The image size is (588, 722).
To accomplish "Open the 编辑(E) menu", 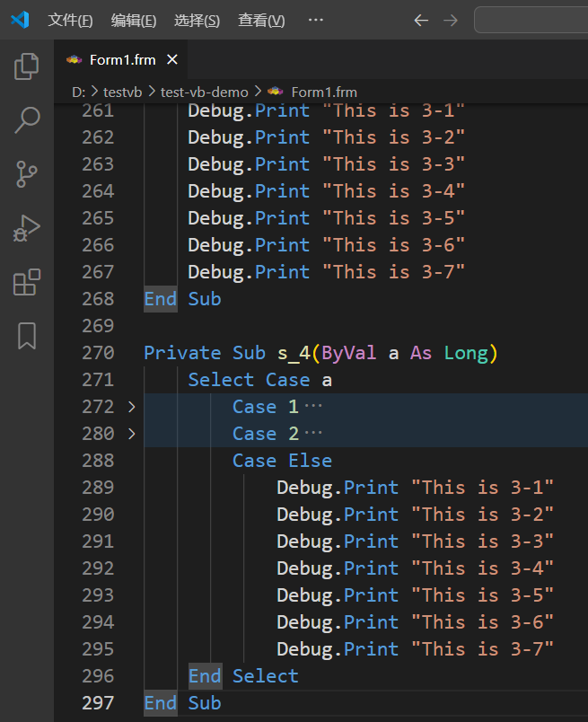I will pyautogui.click(x=133, y=20).
